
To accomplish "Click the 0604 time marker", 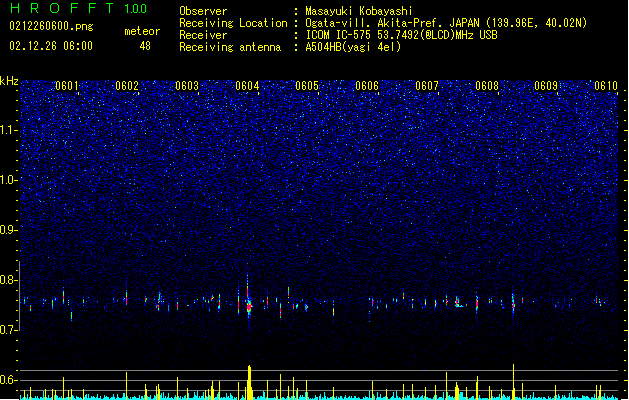I will pyautogui.click(x=247, y=86).
